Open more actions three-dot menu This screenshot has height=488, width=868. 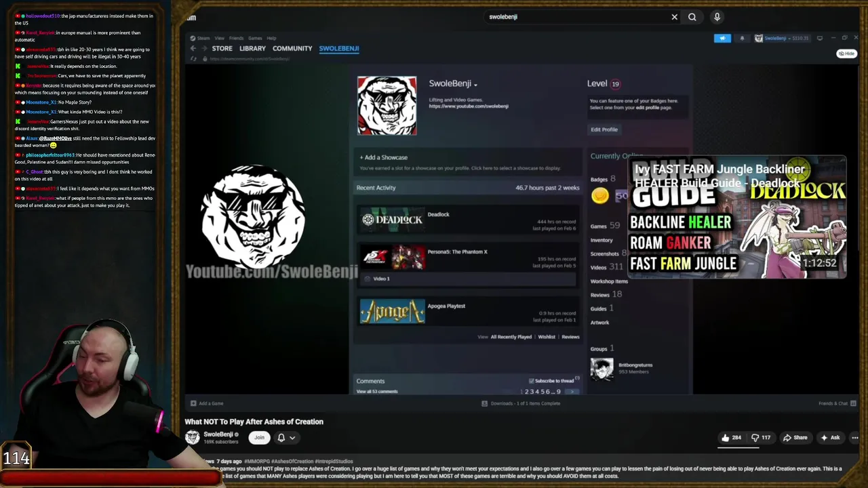point(854,438)
